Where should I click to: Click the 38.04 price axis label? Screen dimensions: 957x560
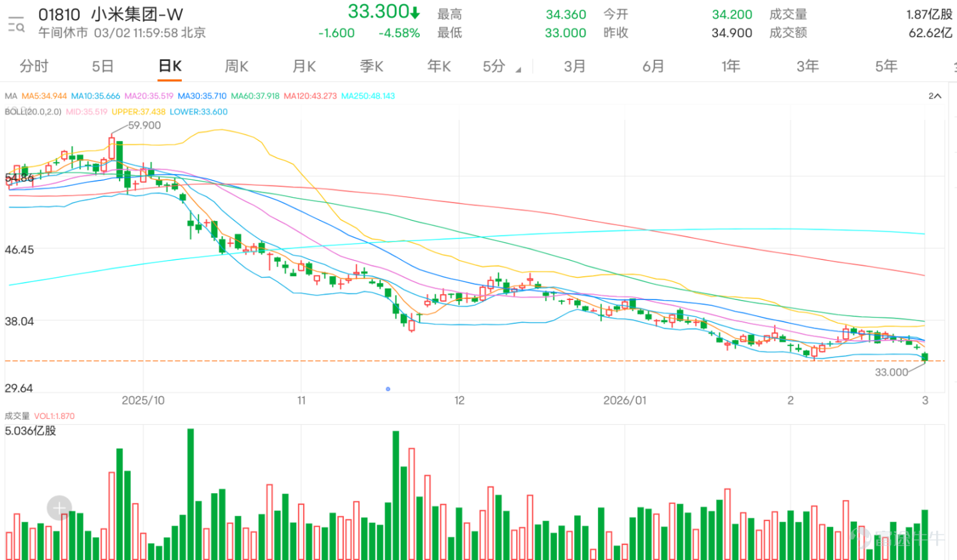pyautogui.click(x=19, y=322)
